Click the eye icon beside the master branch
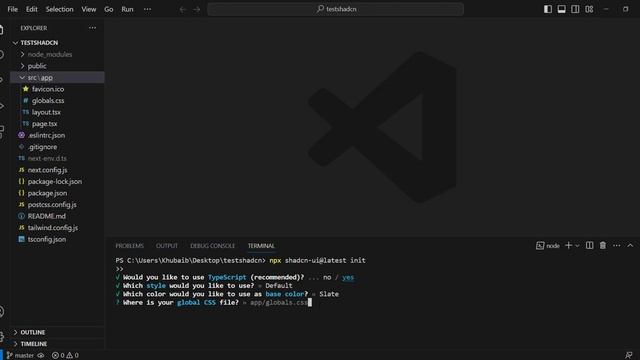Screen dimensions: 640x360 41,356
